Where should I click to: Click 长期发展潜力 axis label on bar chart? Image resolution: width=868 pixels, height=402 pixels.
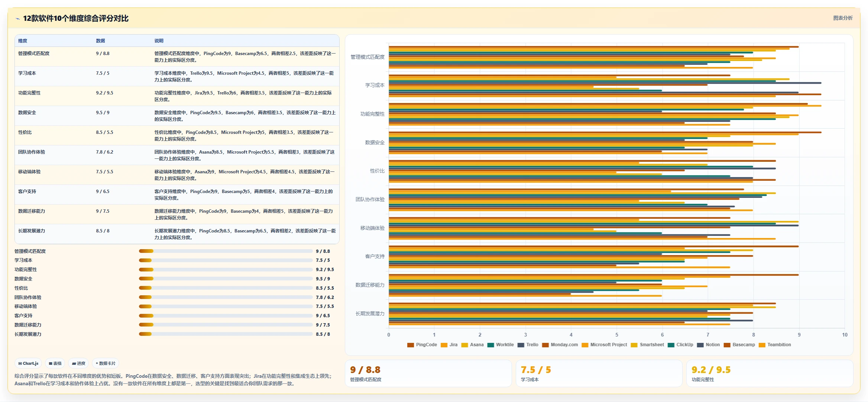370,313
